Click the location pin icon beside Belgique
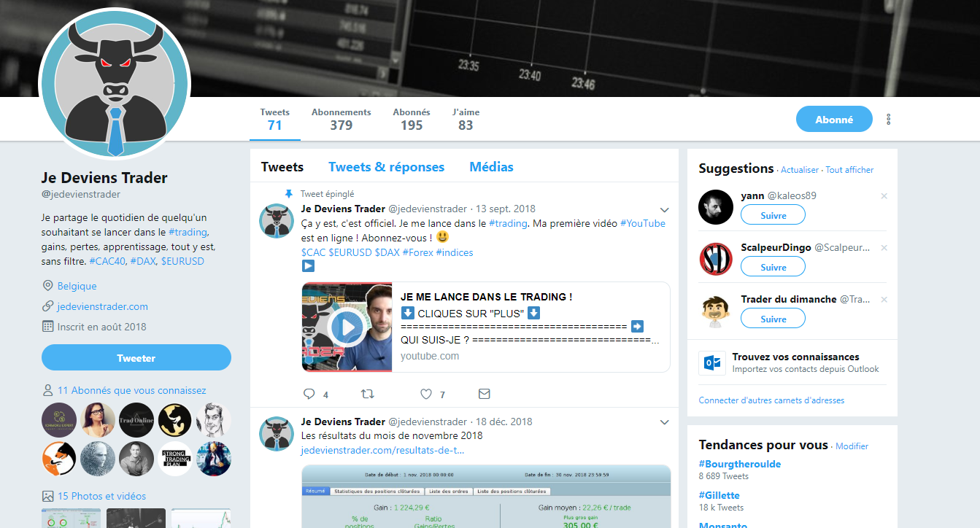 click(x=48, y=286)
